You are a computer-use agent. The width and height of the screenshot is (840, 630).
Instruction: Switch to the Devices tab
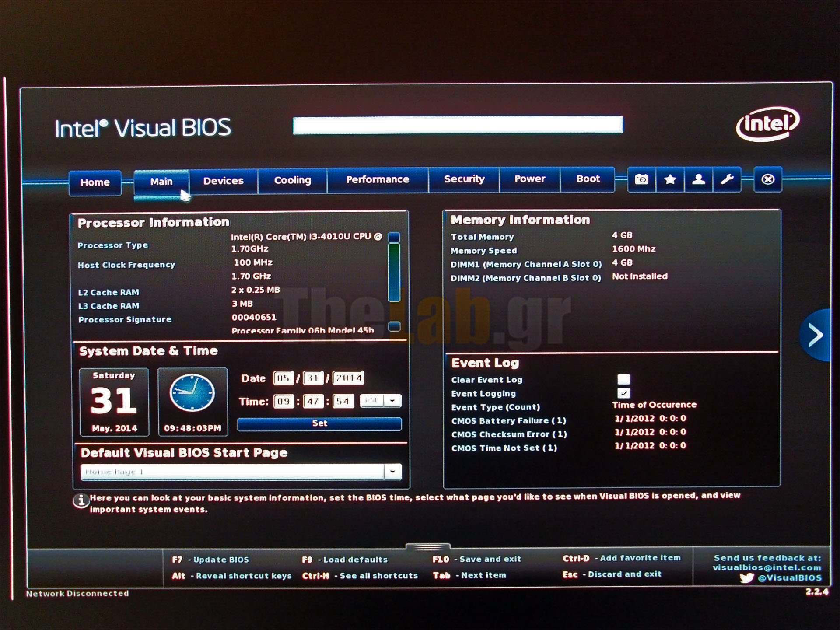(223, 181)
